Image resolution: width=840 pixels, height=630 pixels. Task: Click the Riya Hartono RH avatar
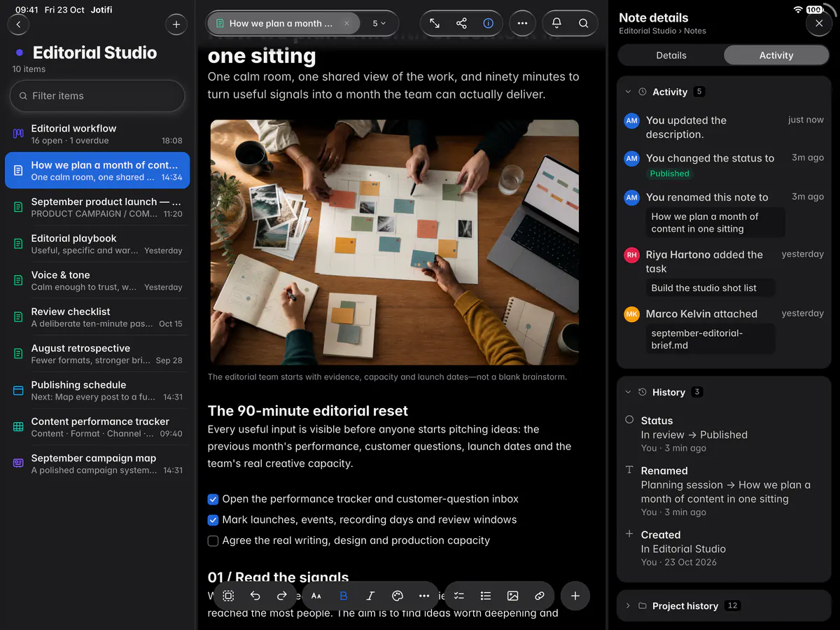click(632, 255)
